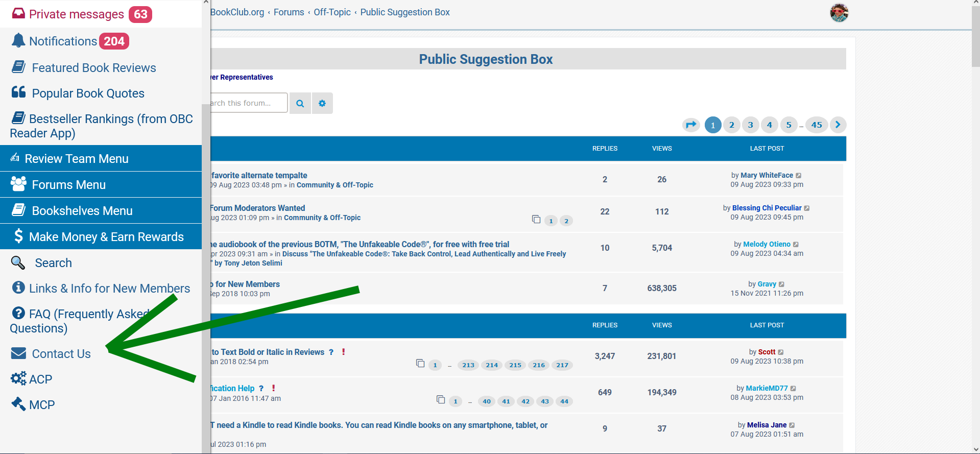Open page 2 of Forum Moderators Wanted

(x=566, y=221)
